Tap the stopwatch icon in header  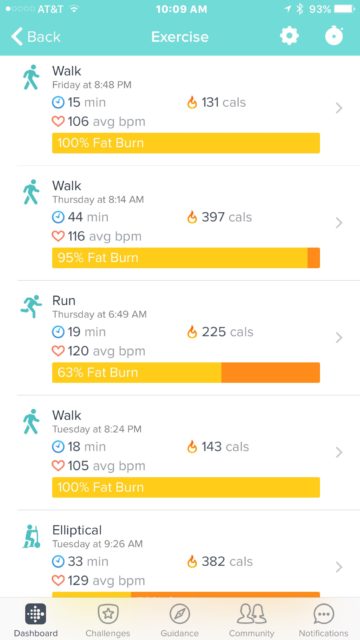point(334,36)
